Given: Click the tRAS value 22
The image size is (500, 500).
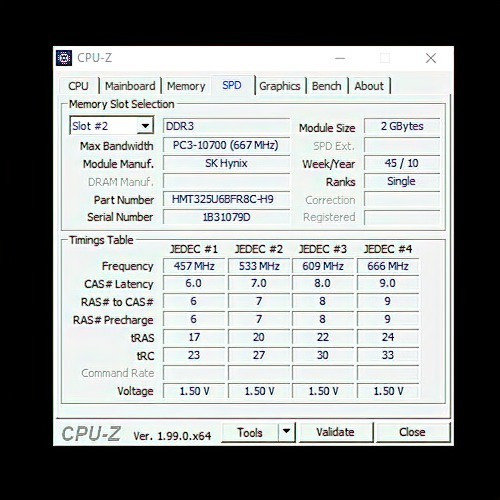Looking at the screenshot, I should 323,337.
